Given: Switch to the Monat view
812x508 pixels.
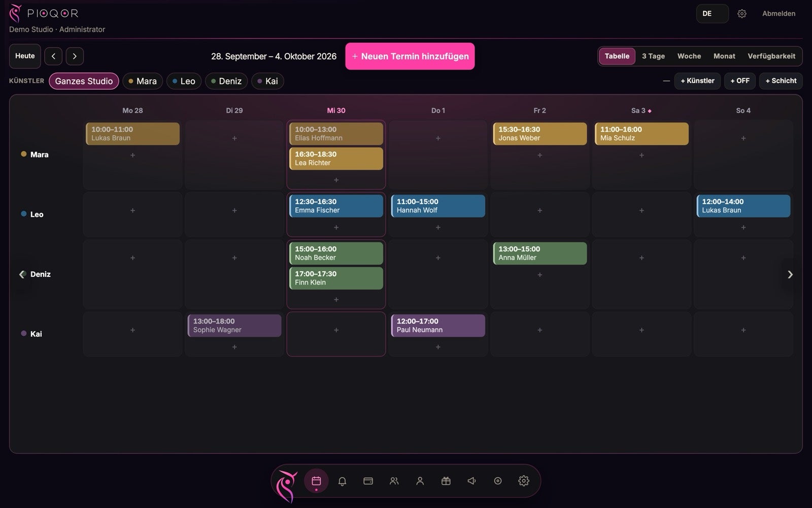Looking at the screenshot, I should pyautogui.click(x=724, y=56).
